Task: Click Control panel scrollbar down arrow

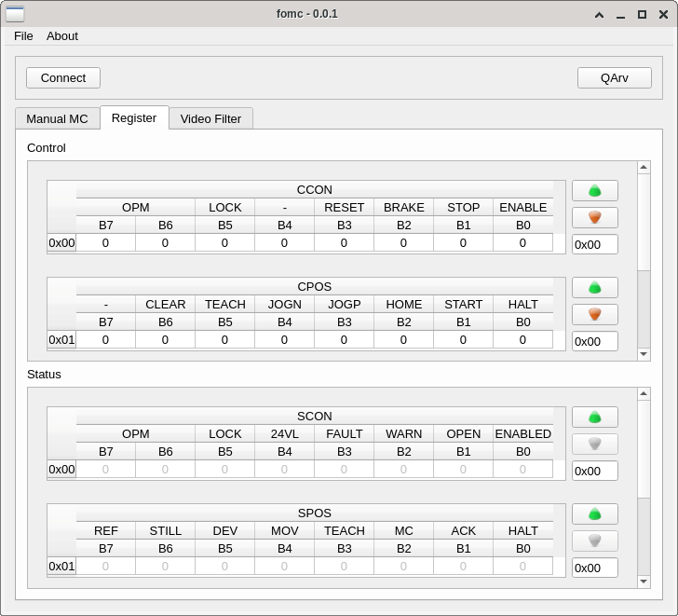Action: (x=644, y=354)
